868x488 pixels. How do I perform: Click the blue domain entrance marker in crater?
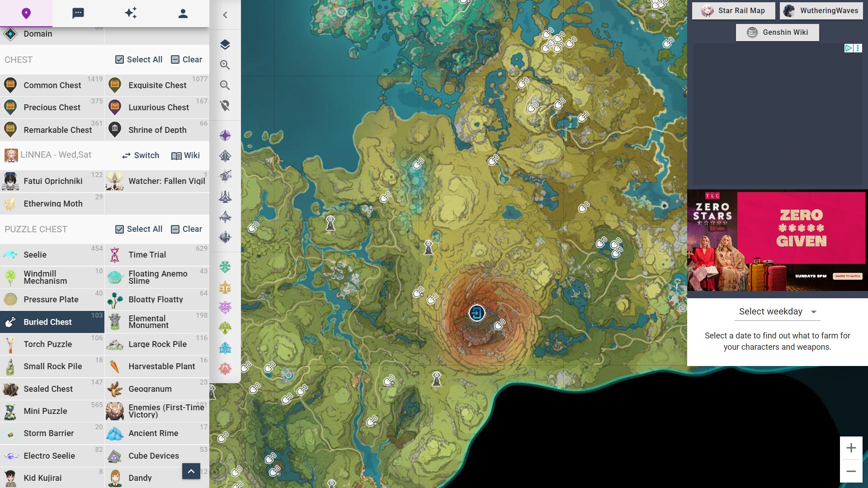(476, 313)
